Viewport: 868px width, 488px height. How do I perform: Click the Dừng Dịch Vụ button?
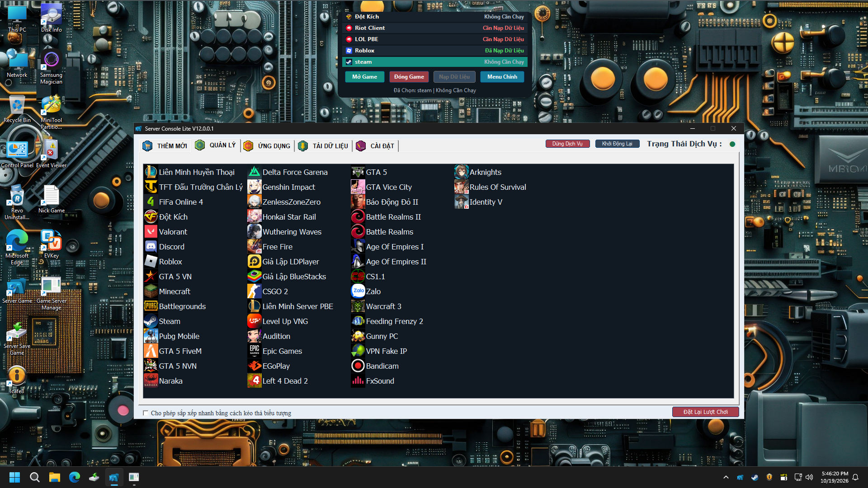click(x=567, y=144)
